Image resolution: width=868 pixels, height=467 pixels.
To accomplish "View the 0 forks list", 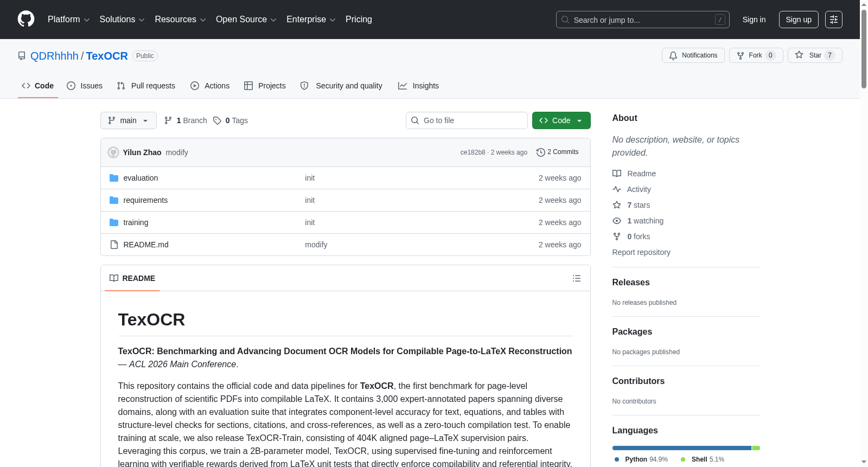I will click(x=631, y=236).
